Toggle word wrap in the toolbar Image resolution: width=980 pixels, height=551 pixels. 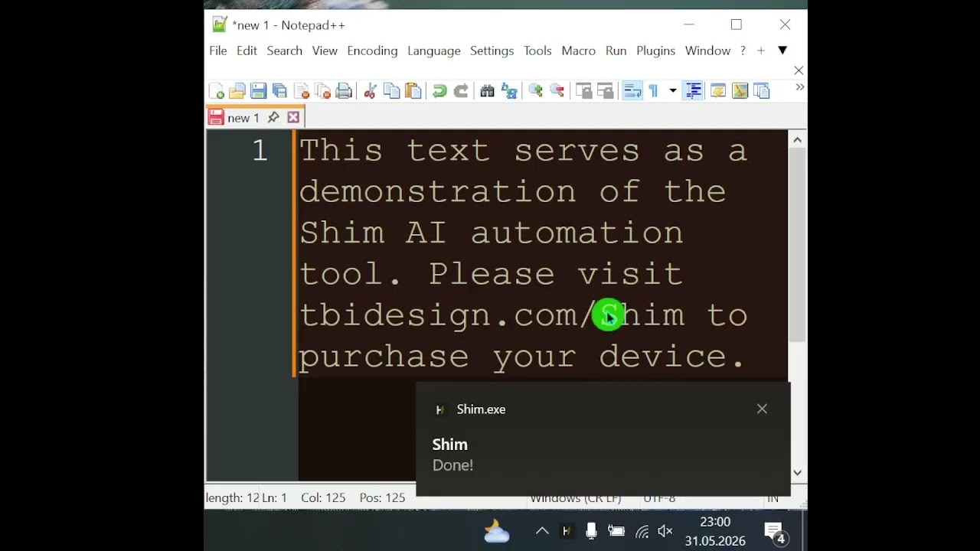click(x=632, y=91)
